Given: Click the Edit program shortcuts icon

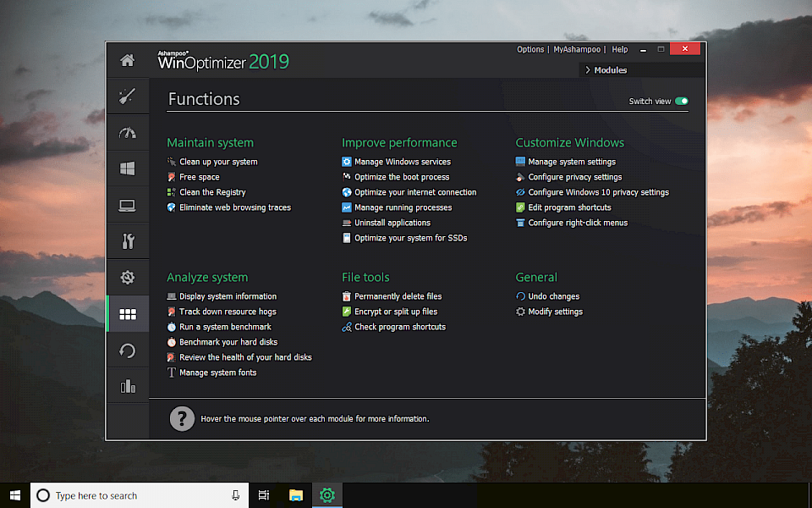Looking at the screenshot, I should pos(520,207).
